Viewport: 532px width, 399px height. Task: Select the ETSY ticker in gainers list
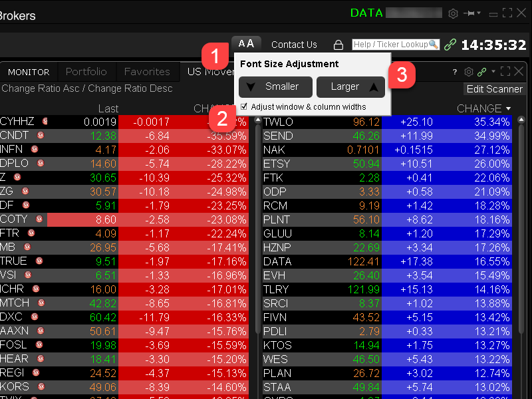click(277, 164)
